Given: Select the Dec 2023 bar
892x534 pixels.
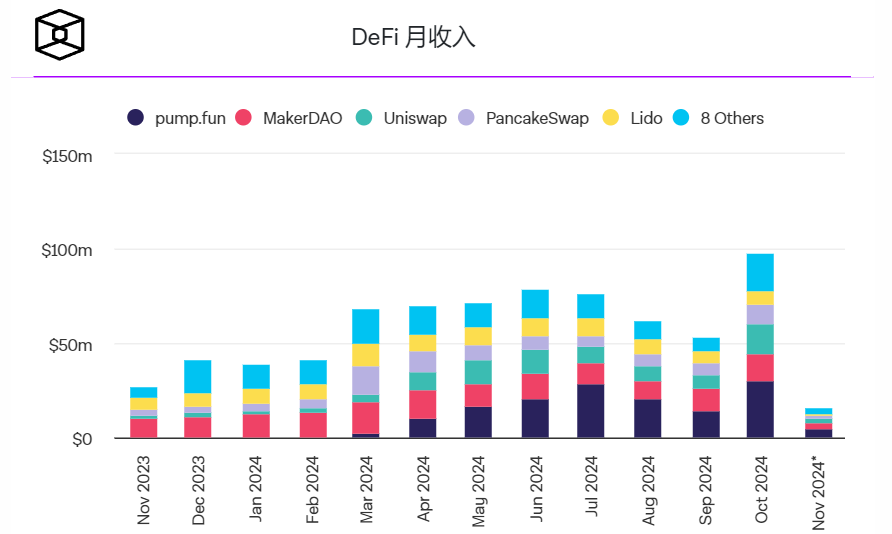Looking at the screenshot, I should coord(197,399).
